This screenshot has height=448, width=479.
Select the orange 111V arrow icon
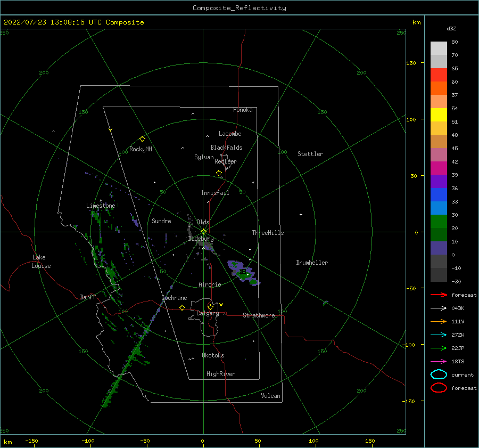coord(439,321)
